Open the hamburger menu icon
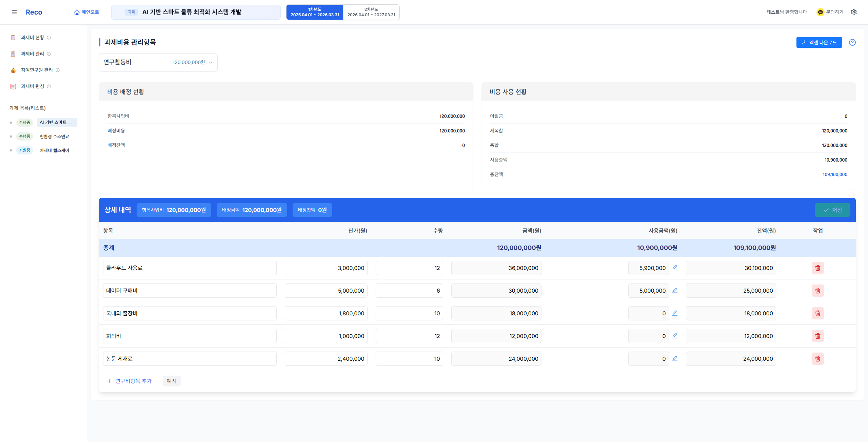The height and width of the screenshot is (442, 868). 14,12
